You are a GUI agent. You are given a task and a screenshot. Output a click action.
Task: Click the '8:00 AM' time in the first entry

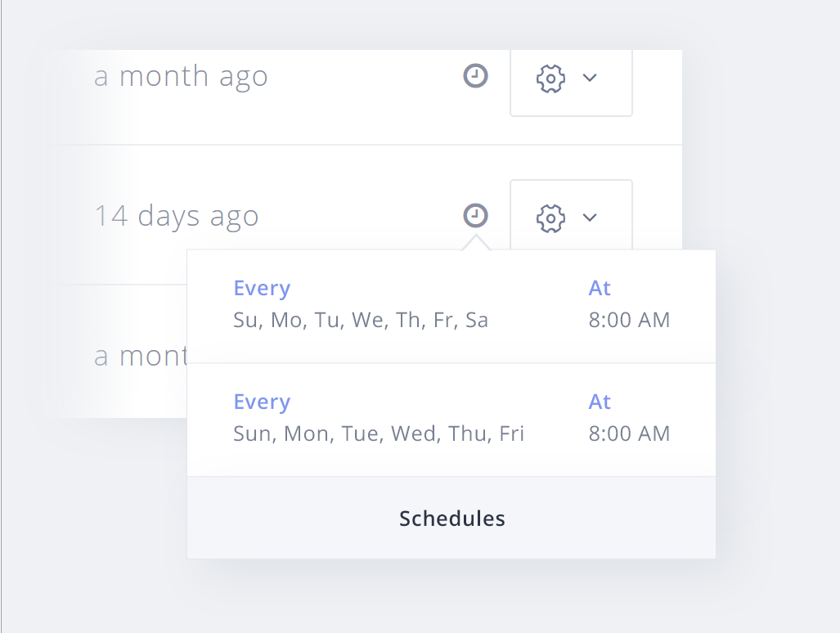(628, 320)
